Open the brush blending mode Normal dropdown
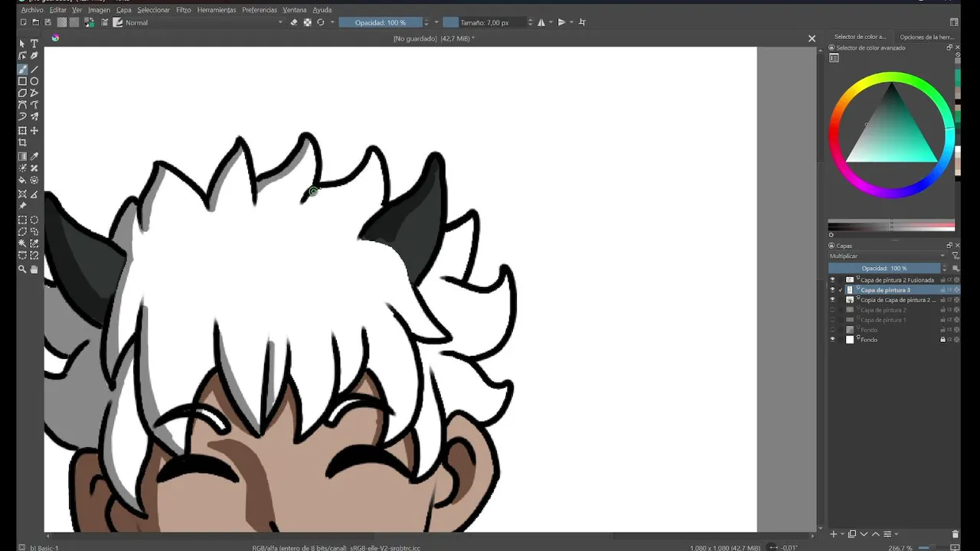 click(x=204, y=22)
